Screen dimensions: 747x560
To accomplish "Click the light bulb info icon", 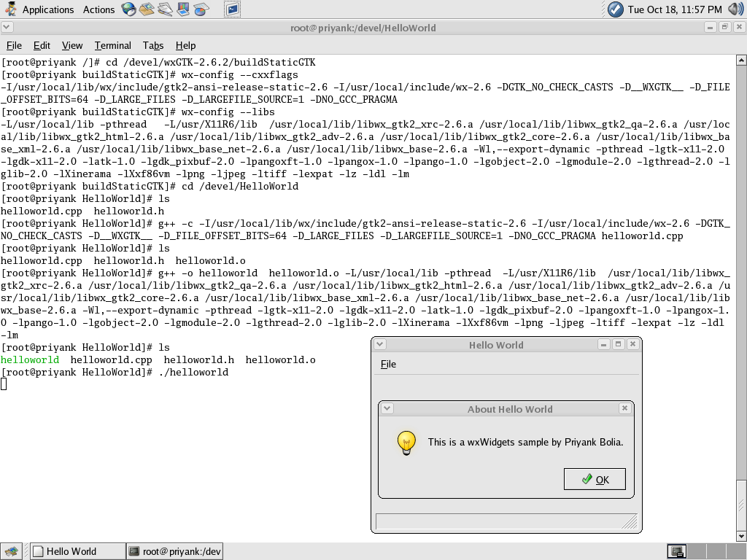I will [x=406, y=443].
